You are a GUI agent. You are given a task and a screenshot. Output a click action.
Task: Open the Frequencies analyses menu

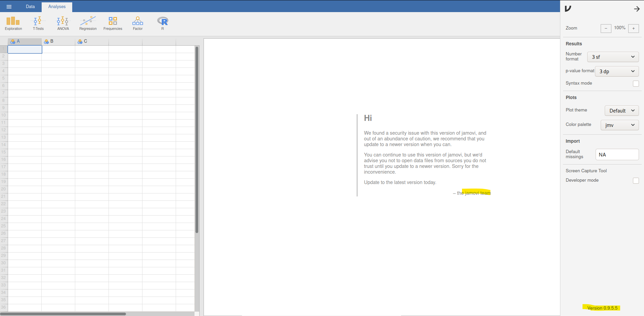coord(113,24)
